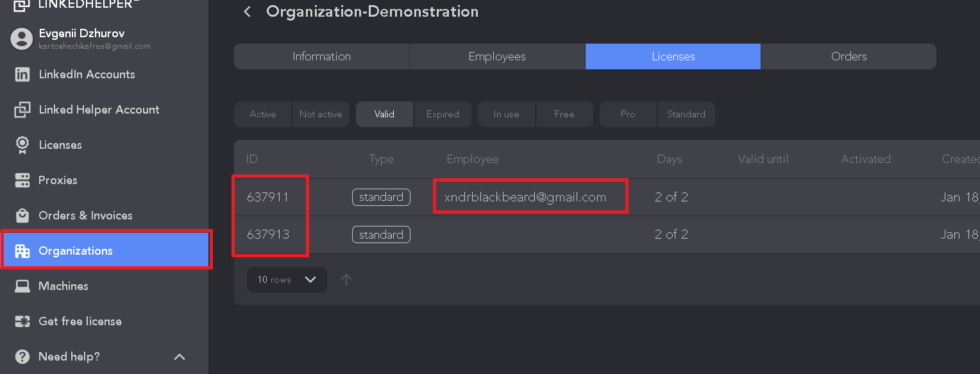
Task: Click the Licenses badge icon in sidebar
Action: pos(22,145)
